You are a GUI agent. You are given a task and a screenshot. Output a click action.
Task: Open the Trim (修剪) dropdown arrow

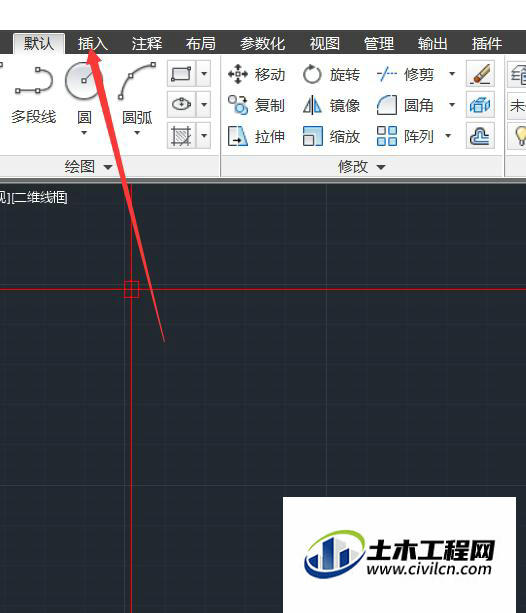point(452,73)
